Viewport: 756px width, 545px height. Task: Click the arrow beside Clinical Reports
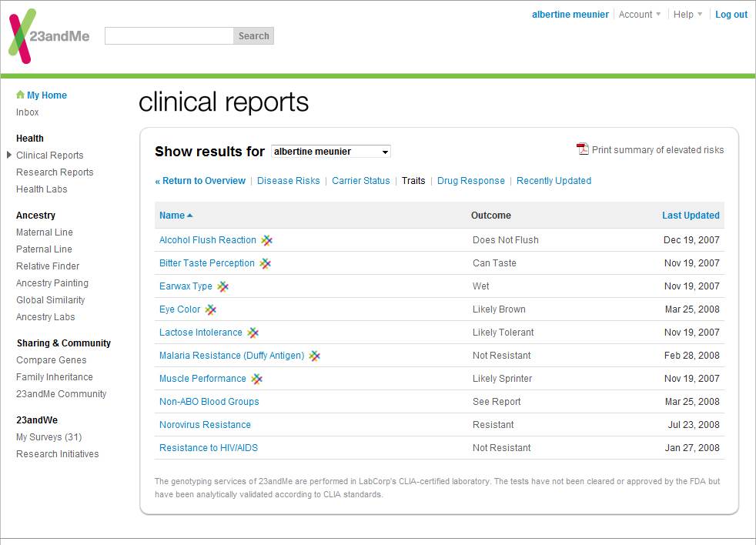[x=9, y=155]
